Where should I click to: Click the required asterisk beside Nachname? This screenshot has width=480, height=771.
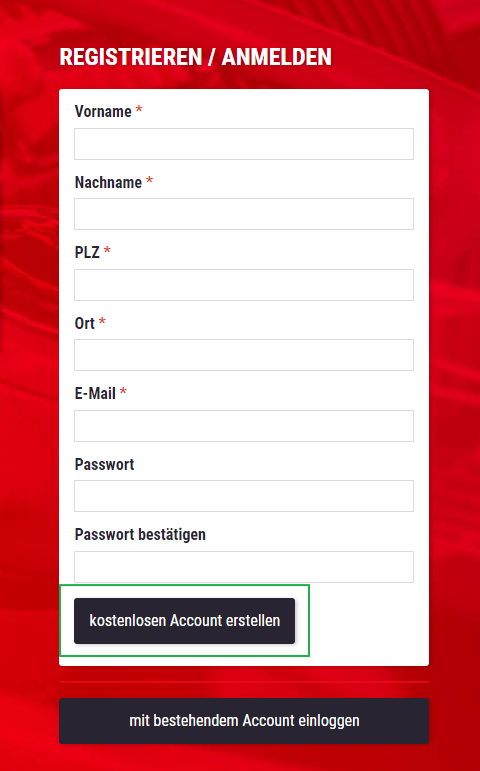149,181
